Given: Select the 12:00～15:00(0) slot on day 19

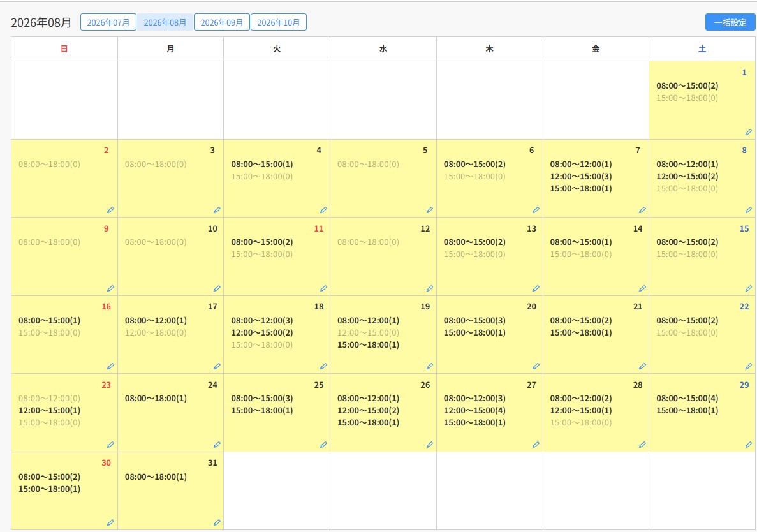Looking at the screenshot, I should click(x=368, y=332).
